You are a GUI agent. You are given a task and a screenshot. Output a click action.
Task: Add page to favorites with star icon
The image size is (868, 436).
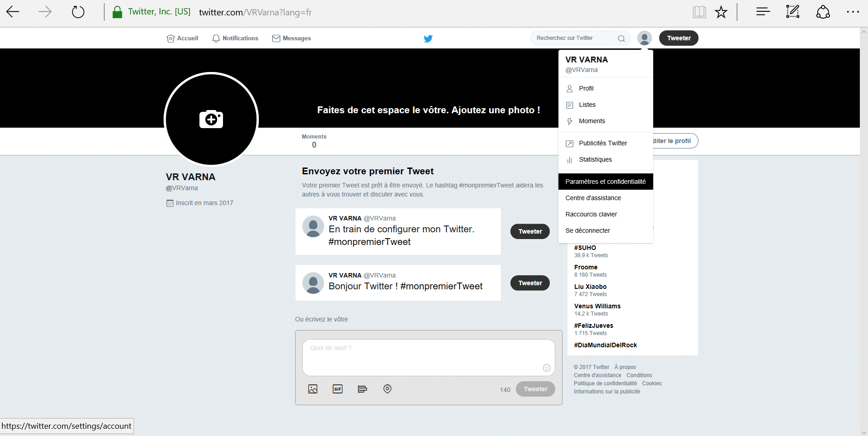click(x=721, y=12)
